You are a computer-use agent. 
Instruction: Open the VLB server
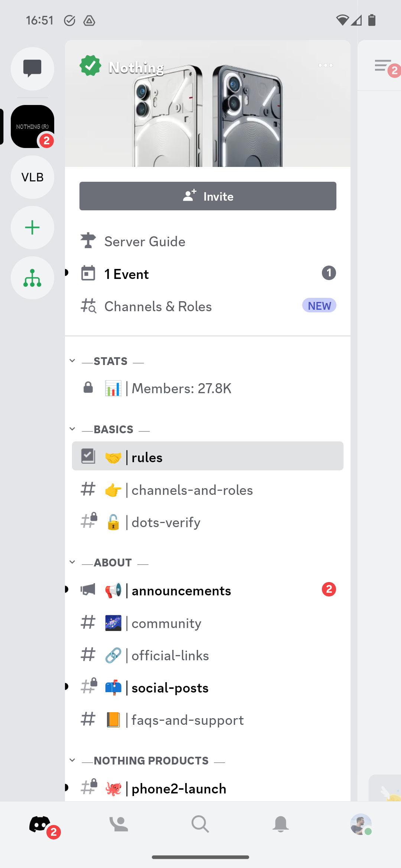[x=32, y=177]
